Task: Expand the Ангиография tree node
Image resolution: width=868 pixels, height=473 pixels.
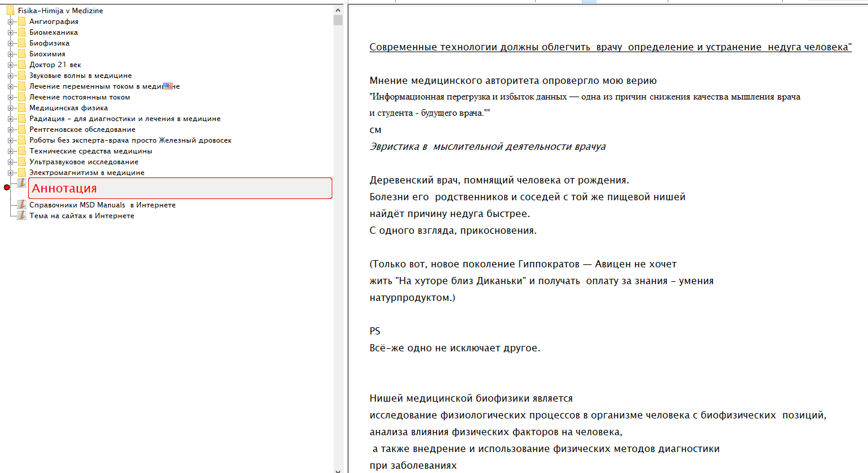Action: tap(10, 22)
